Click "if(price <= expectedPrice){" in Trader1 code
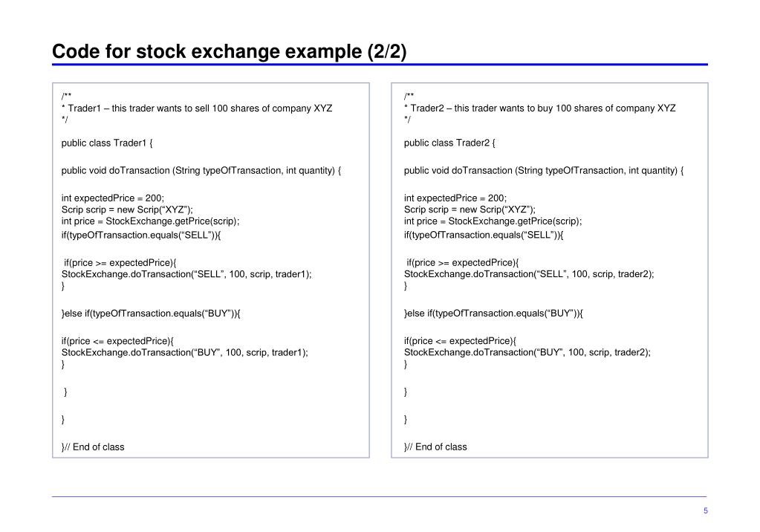 point(117,341)
